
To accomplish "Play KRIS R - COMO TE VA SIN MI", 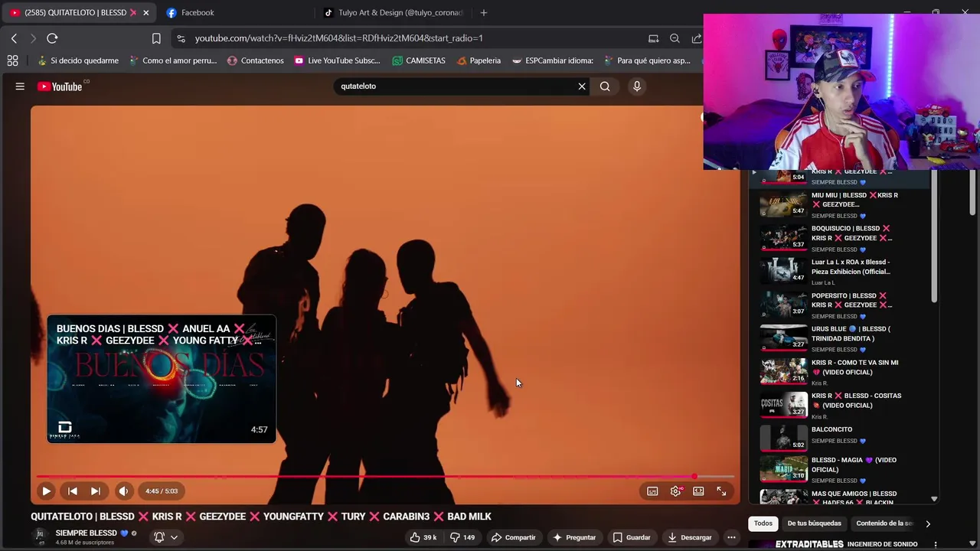I will [839, 372].
